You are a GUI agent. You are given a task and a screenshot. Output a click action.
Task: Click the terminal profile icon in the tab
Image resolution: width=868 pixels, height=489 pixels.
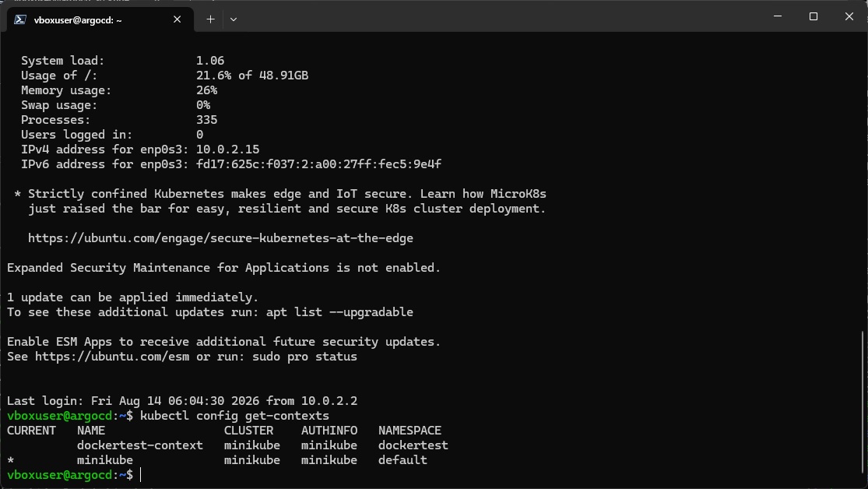click(x=20, y=19)
